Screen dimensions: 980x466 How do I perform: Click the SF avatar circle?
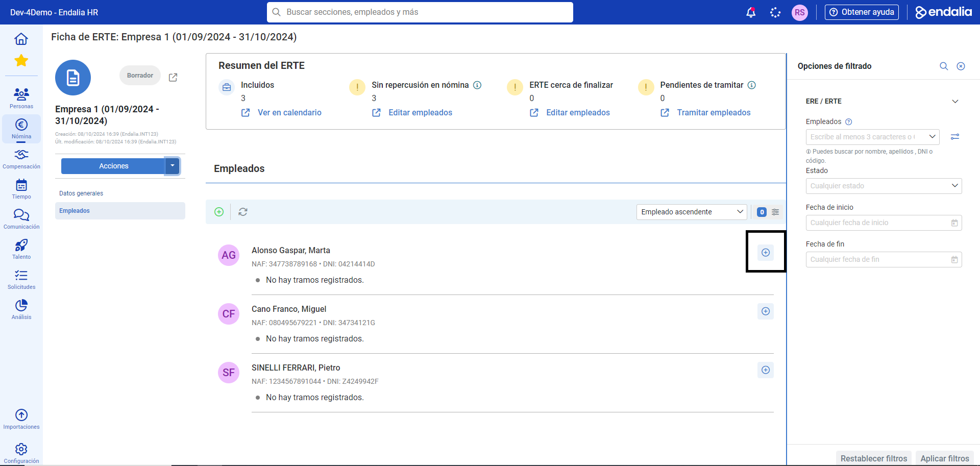coord(229,373)
